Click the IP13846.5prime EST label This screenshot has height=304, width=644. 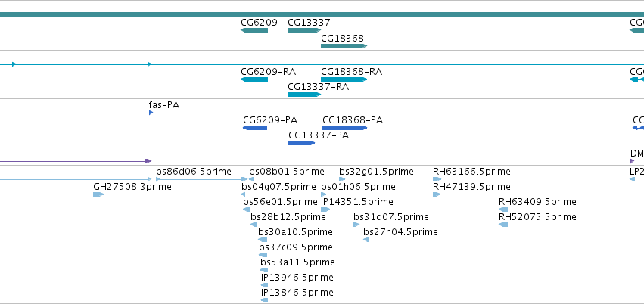(x=297, y=293)
